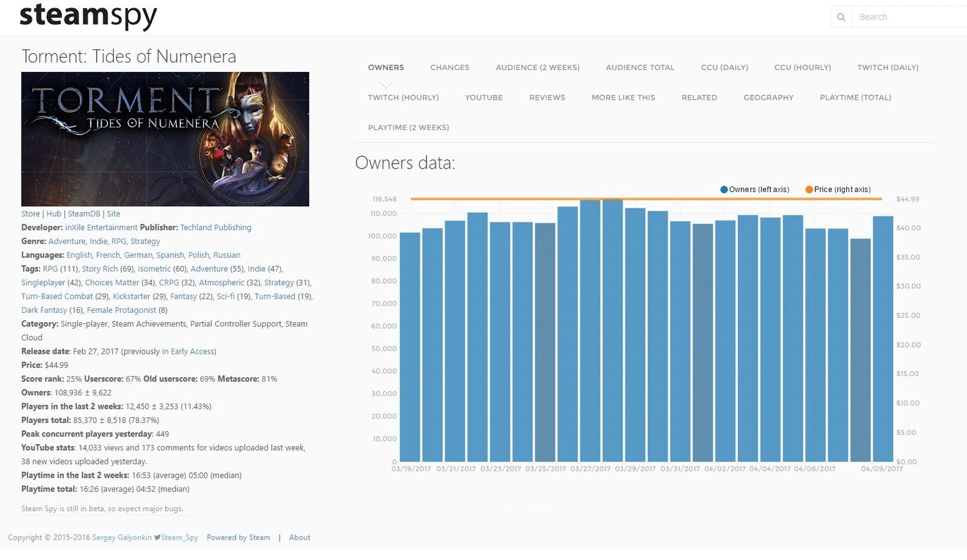Viewport: 967px width, 560px height.
Task: Switch to the Changes tab
Action: click(449, 68)
